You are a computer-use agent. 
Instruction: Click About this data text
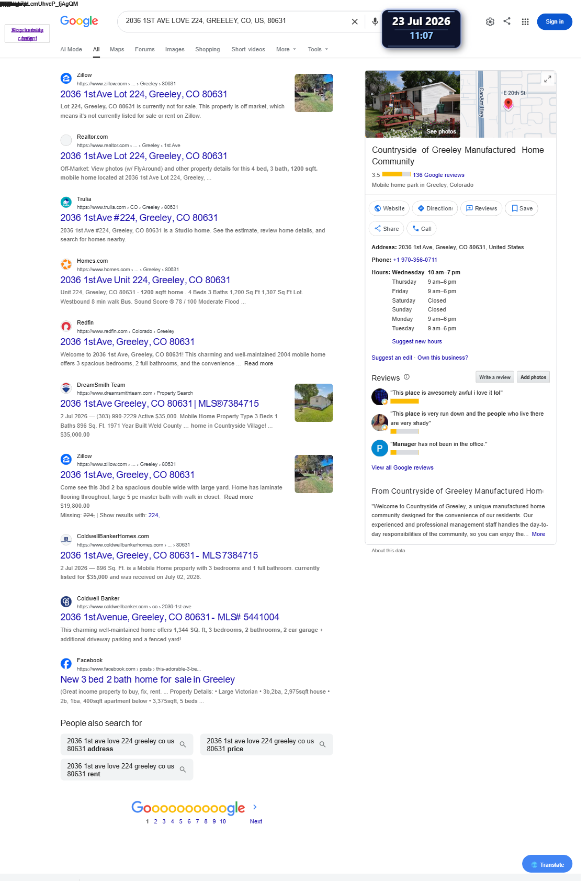tap(388, 551)
